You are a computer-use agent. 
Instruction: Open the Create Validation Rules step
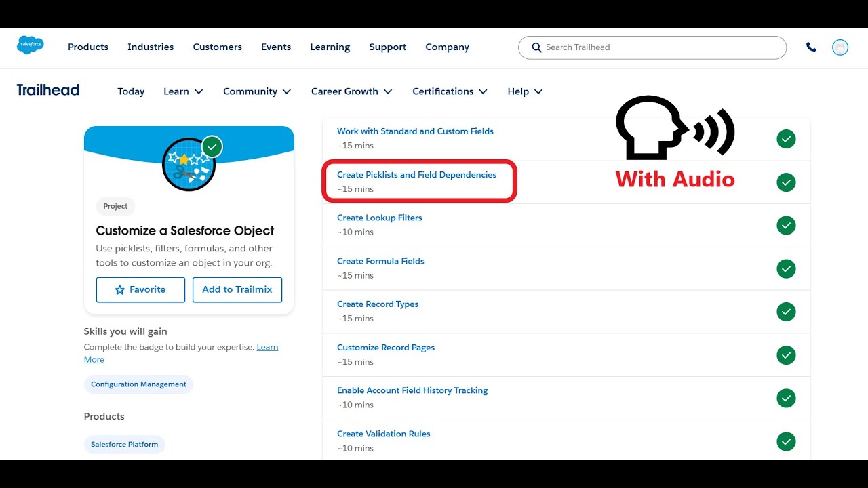[384, 434]
